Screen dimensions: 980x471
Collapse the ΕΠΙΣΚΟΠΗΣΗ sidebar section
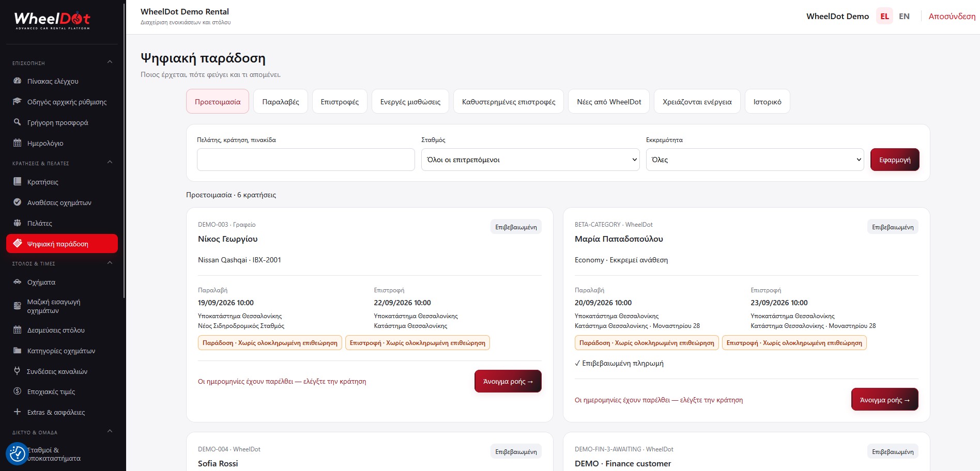click(x=110, y=62)
